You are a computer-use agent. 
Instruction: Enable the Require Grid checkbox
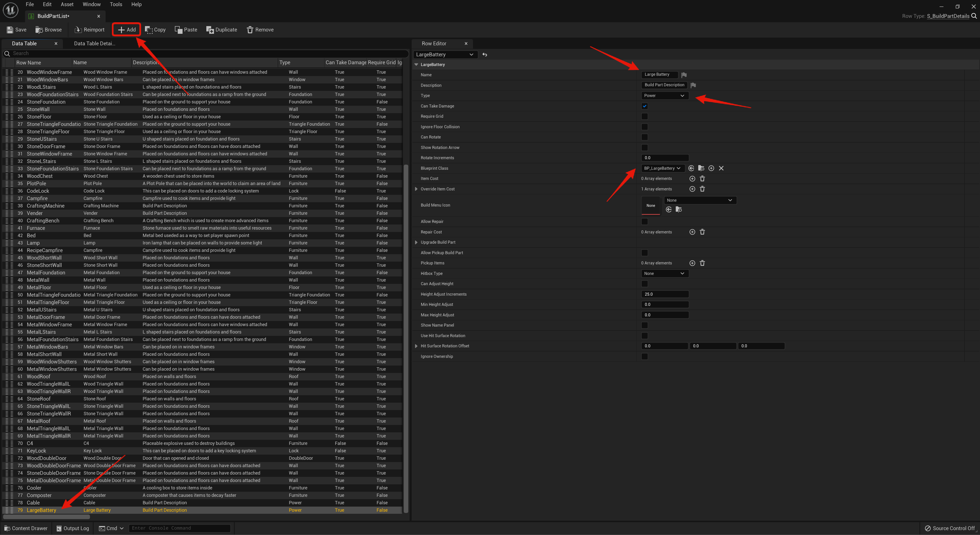pyautogui.click(x=645, y=116)
